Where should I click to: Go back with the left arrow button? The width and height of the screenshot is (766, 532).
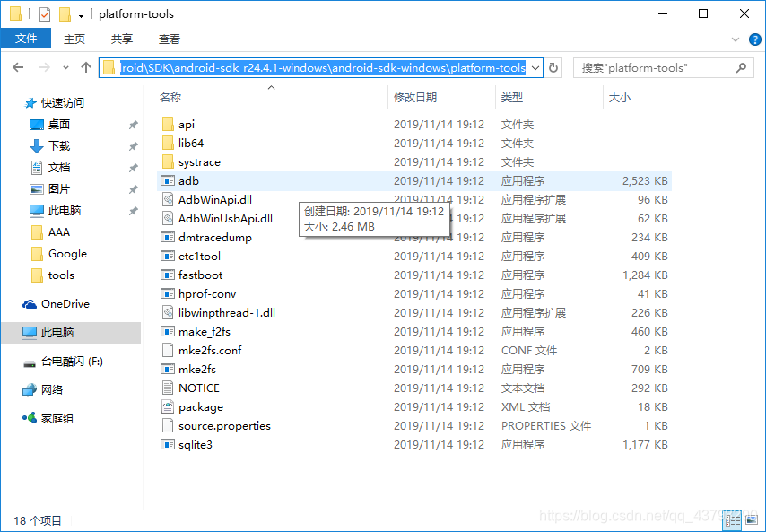18,67
